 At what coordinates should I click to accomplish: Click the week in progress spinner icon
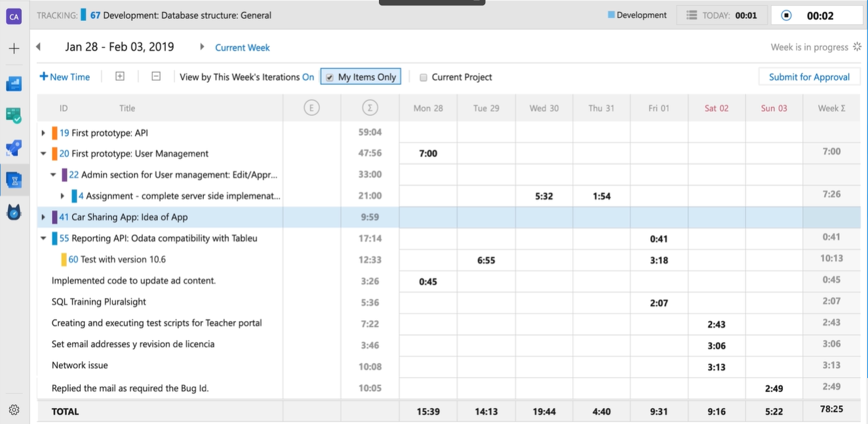(856, 47)
